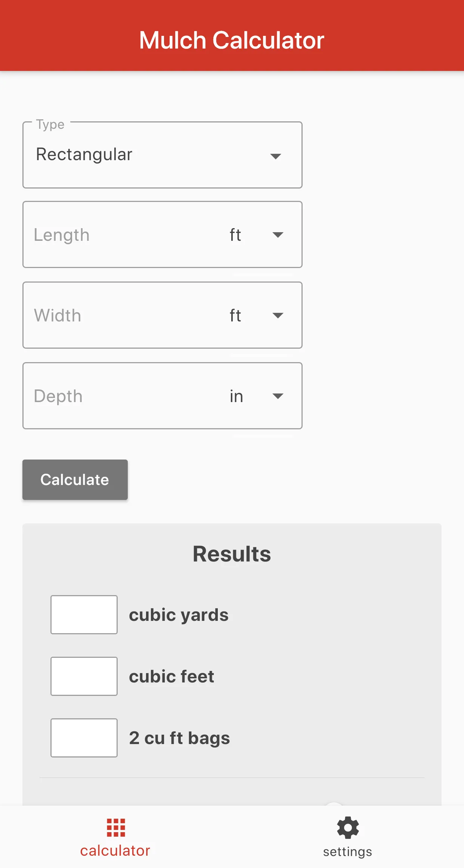Open settings via the gear icon
The width and height of the screenshot is (464, 868).
pos(348,828)
